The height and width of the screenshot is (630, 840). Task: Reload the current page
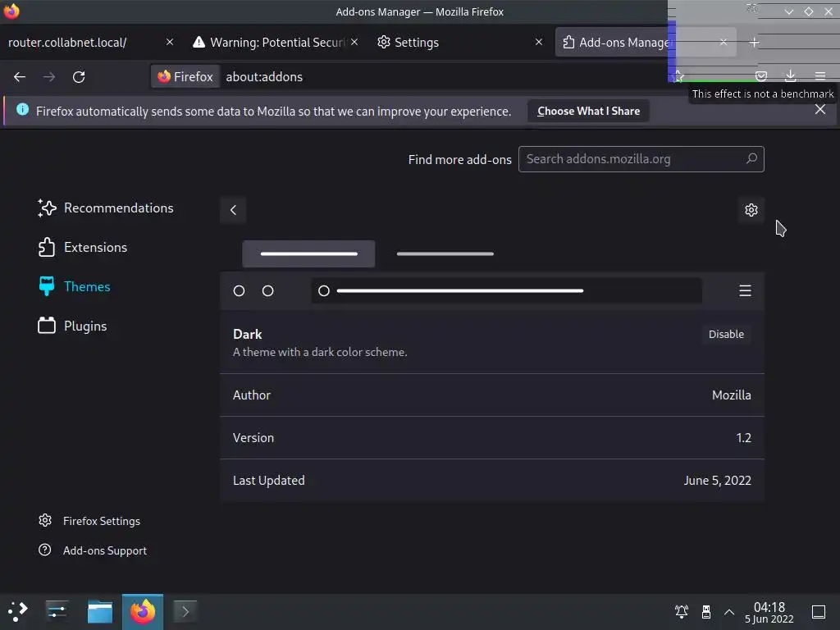[x=79, y=77]
